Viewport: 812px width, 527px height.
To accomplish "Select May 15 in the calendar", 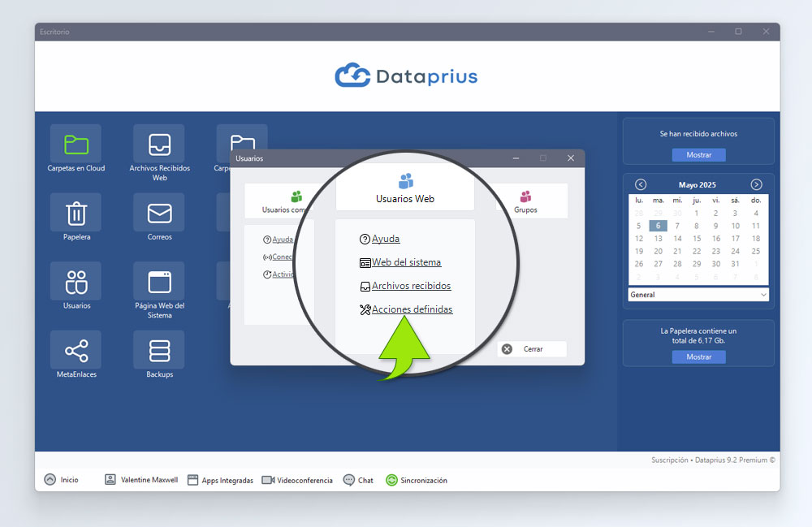I will click(x=697, y=239).
